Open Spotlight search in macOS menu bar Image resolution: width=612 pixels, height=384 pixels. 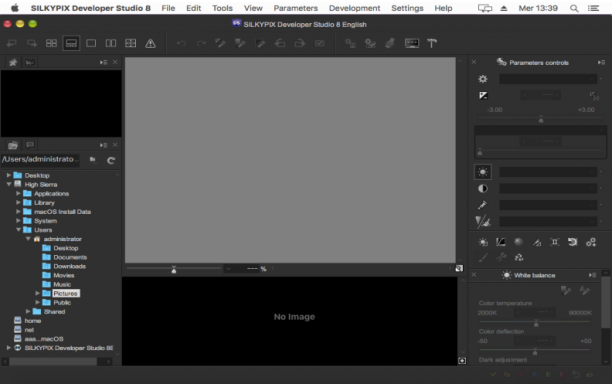pos(574,8)
